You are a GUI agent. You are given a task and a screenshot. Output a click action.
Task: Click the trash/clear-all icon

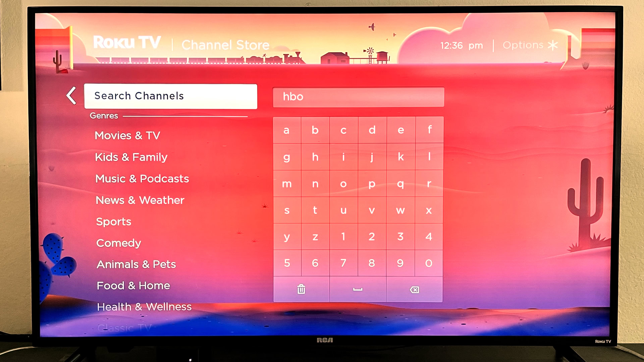pyautogui.click(x=302, y=290)
